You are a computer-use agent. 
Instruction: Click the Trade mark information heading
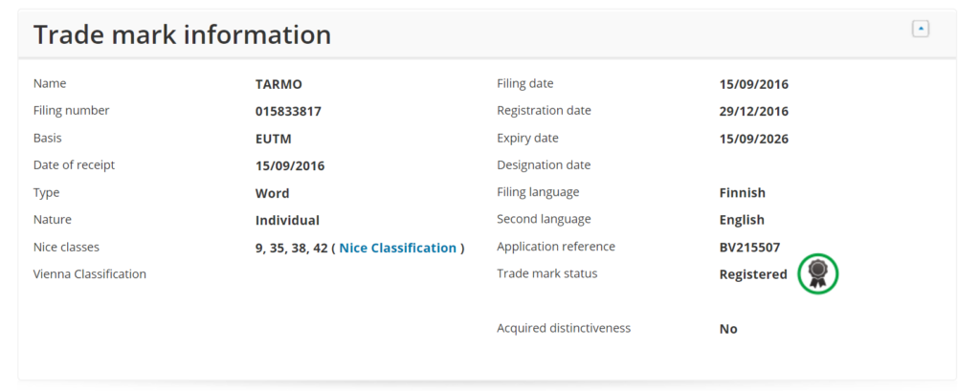click(x=182, y=34)
